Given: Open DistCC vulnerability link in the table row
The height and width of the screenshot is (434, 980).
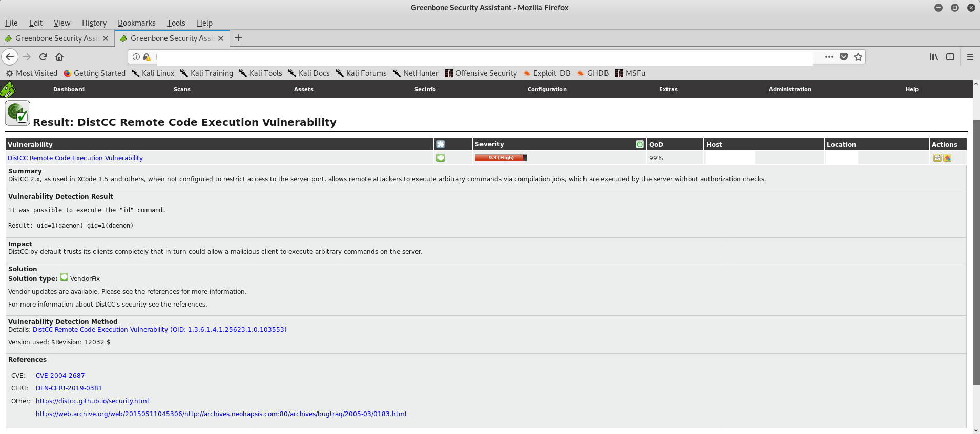Looking at the screenshot, I should point(75,158).
